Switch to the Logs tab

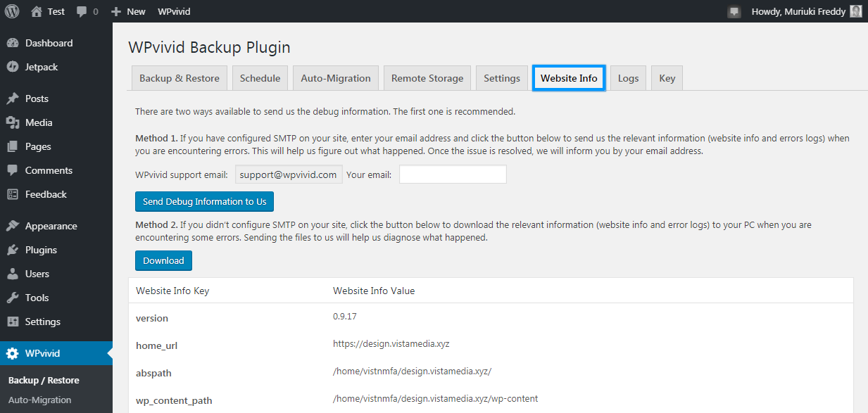pyautogui.click(x=629, y=78)
